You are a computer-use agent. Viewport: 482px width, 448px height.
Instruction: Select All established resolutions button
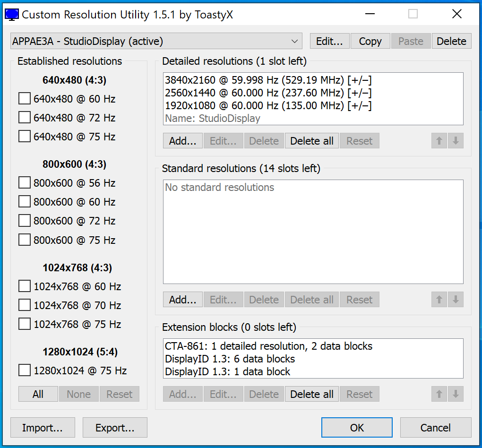point(38,394)
